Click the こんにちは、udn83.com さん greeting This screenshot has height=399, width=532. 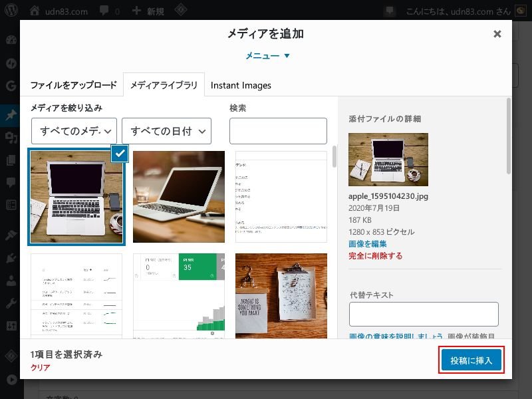coord(458,11)
